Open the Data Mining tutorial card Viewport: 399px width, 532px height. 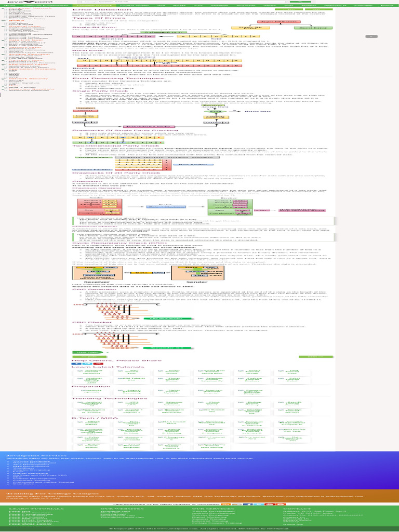(x=212, y=446)
